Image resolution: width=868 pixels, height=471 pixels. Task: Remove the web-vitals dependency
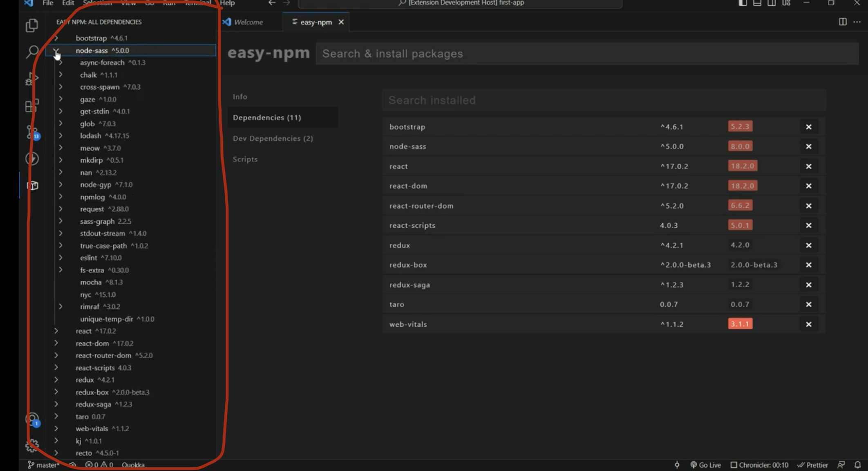pyautogui.click(x=808, y=324)
